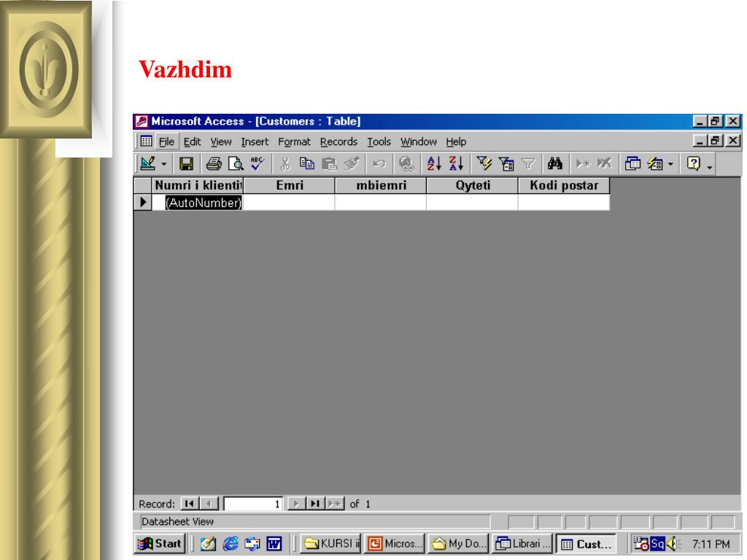Select the Format Painter brush icon
This screenshot has height=560, width=747.
click(352, 164)
